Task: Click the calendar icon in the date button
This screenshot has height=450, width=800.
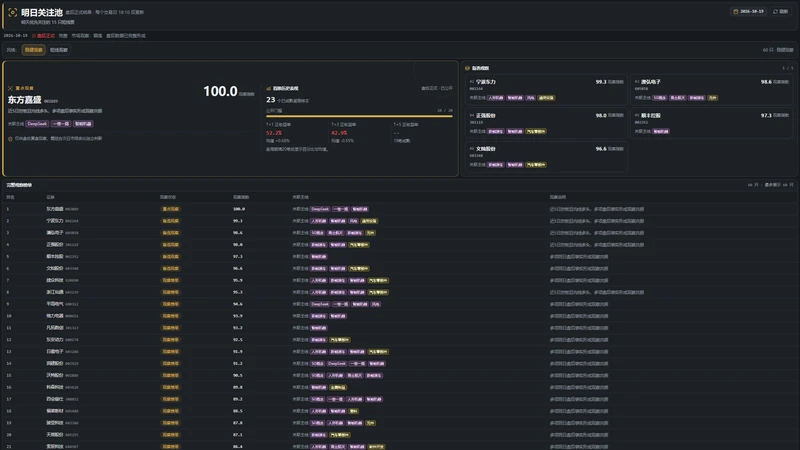Action: [735, 11]
